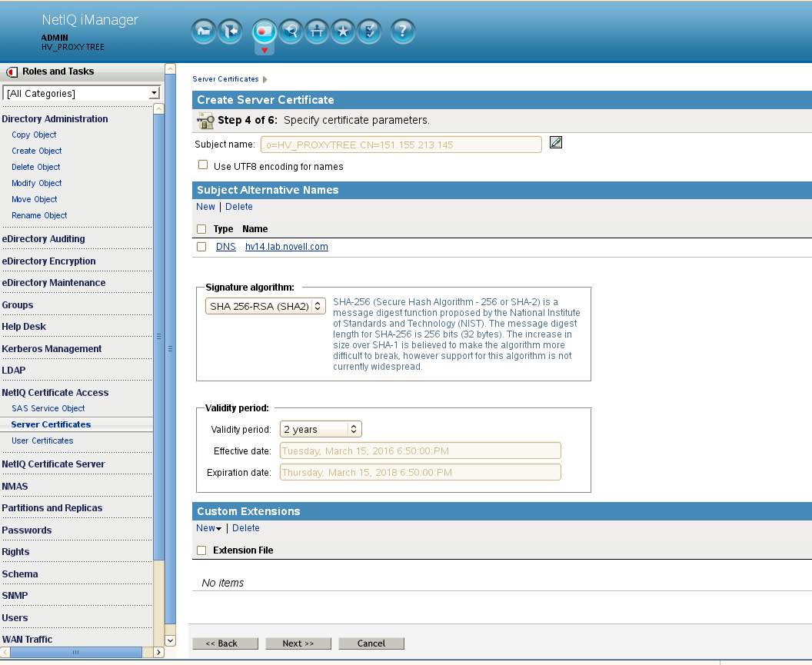Open the Create Object task

[37, 151]
